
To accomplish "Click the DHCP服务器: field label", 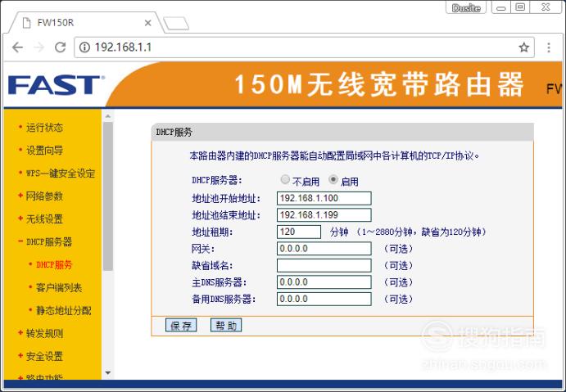I will click(x=216, y=180).
